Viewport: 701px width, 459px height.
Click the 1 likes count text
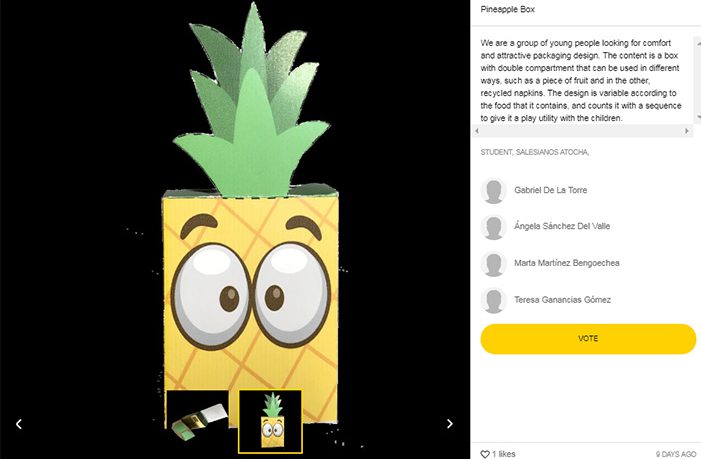[504, 454]
